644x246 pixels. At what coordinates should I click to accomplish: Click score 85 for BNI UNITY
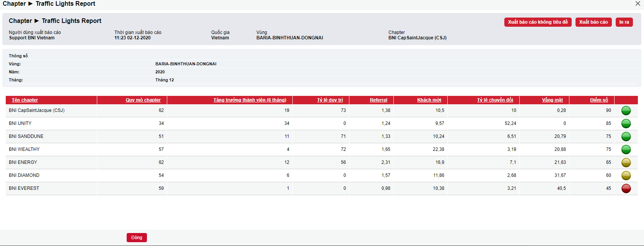tap(608, 123)
